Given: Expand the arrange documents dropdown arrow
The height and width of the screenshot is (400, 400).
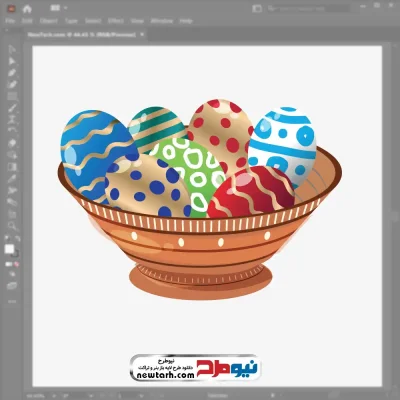Looking at the screenshot, I should (x=65, y=8).
